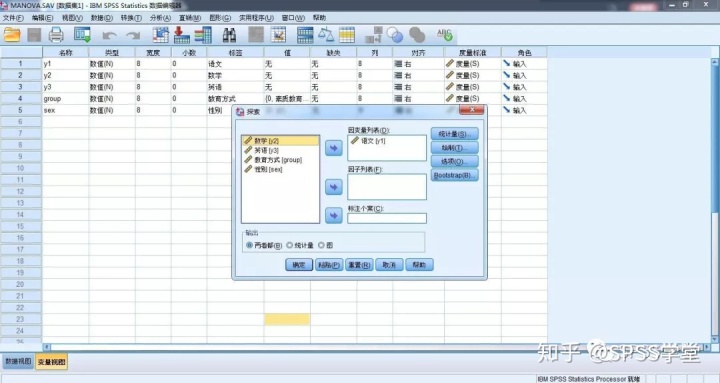Click the weight cases scale icon
Viewport: 720px width, 383px height.
pos(326,35)
